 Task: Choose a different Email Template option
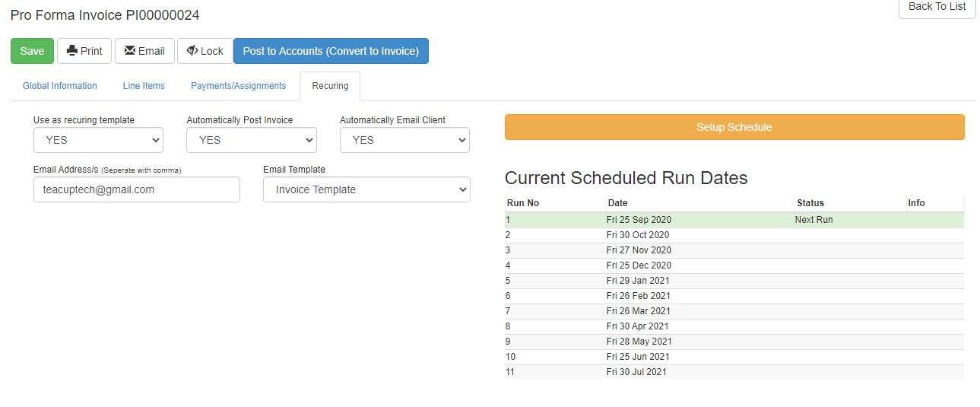(366, 189)
